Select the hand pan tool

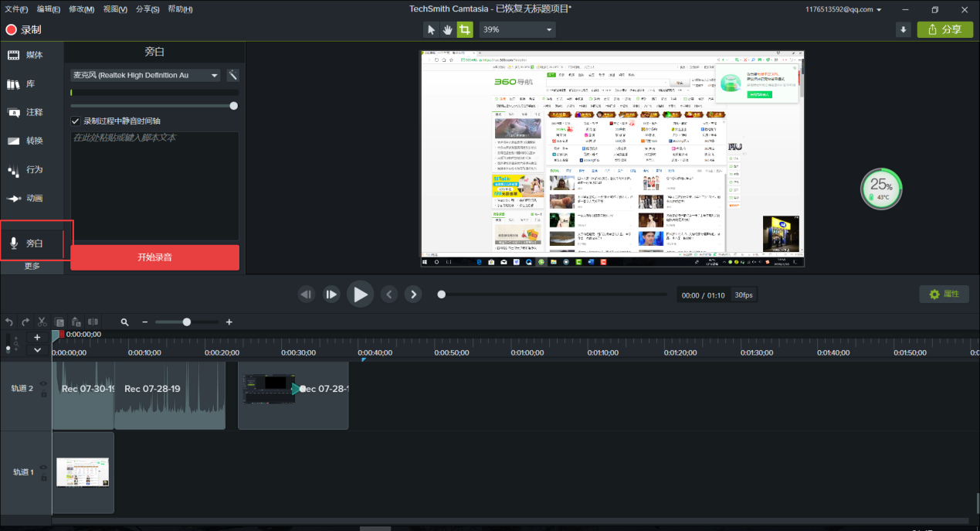pyautogui.click(x=448, y=29)
